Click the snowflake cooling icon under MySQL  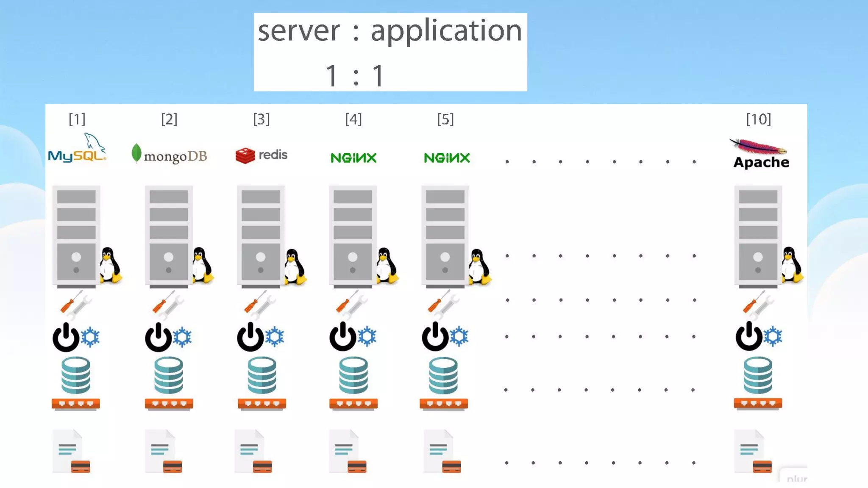click(x=90, y=337)
